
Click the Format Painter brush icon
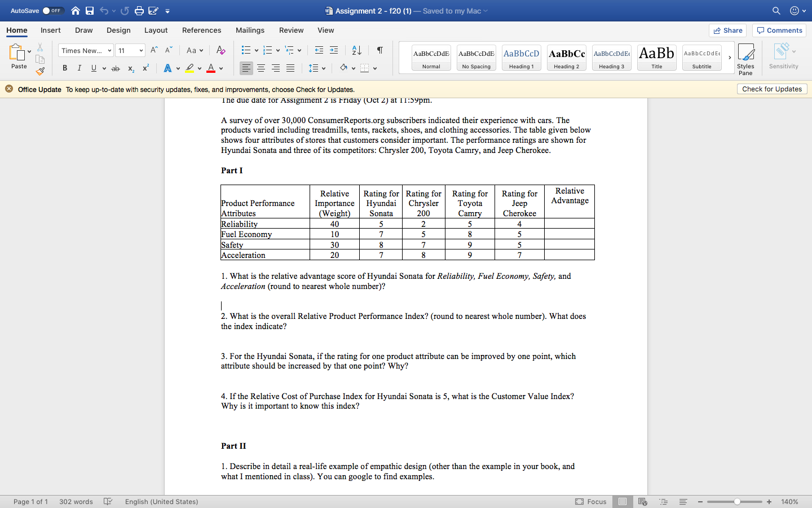click(40, 71)
